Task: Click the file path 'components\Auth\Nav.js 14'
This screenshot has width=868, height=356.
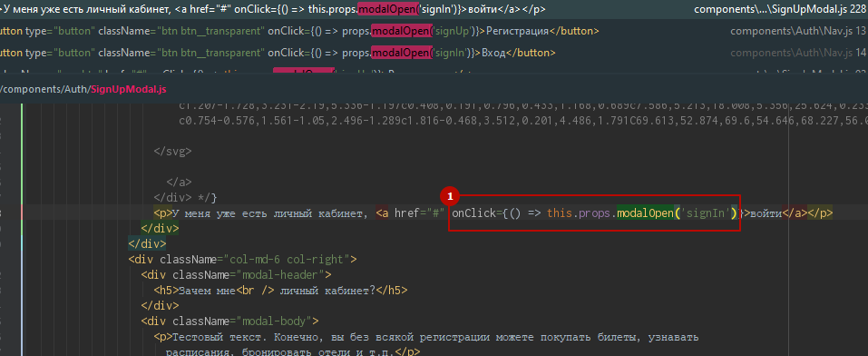Action: (x=799, y=53)
